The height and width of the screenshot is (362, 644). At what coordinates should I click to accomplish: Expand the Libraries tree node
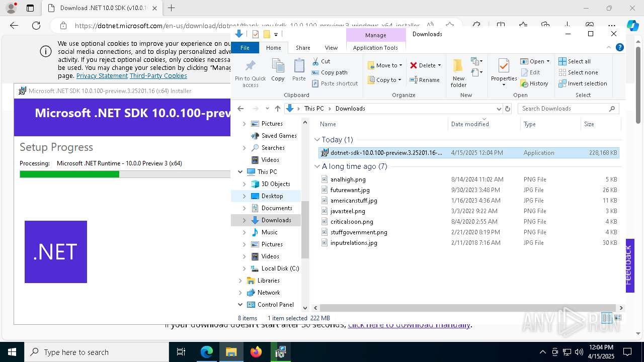click(240, 281)
